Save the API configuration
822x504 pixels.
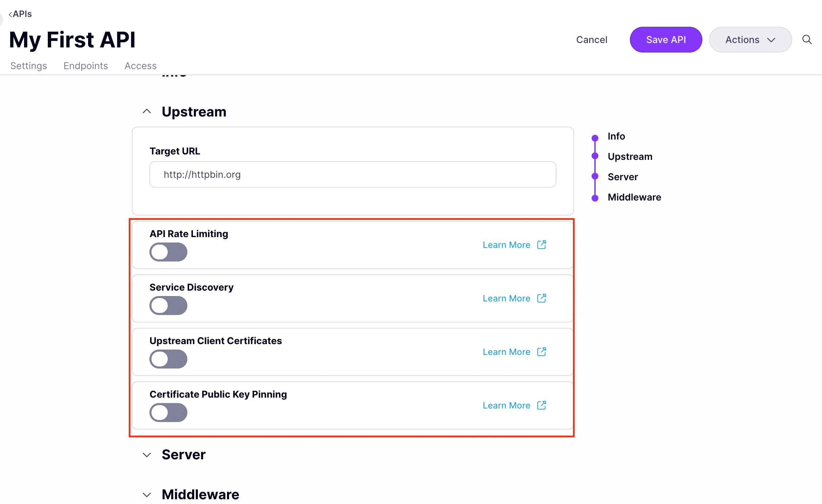pos(665,39)
